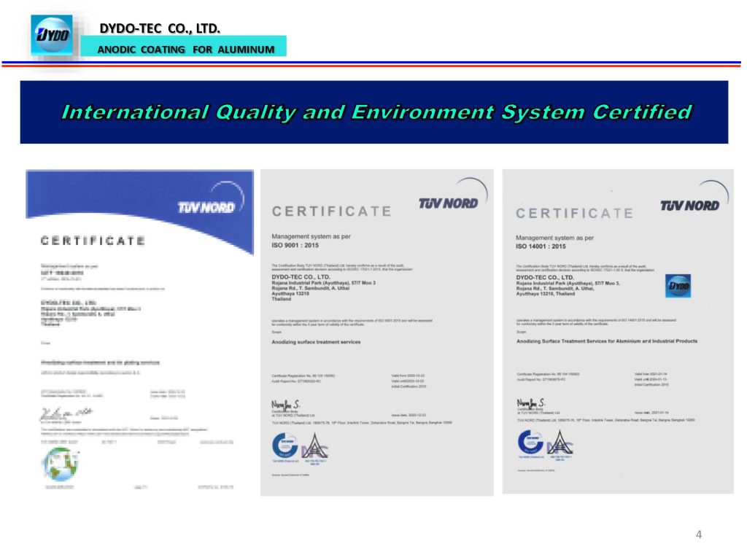This screenshot has height=560, width=747.
Task: Click the signature on the ISO 14001 certificate
Action: pos(530,403)
